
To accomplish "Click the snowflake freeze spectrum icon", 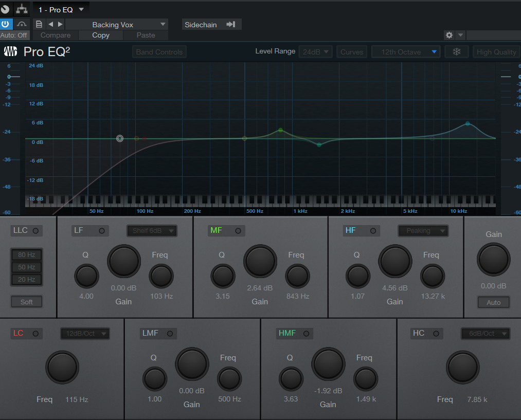I will coord(457,52).
